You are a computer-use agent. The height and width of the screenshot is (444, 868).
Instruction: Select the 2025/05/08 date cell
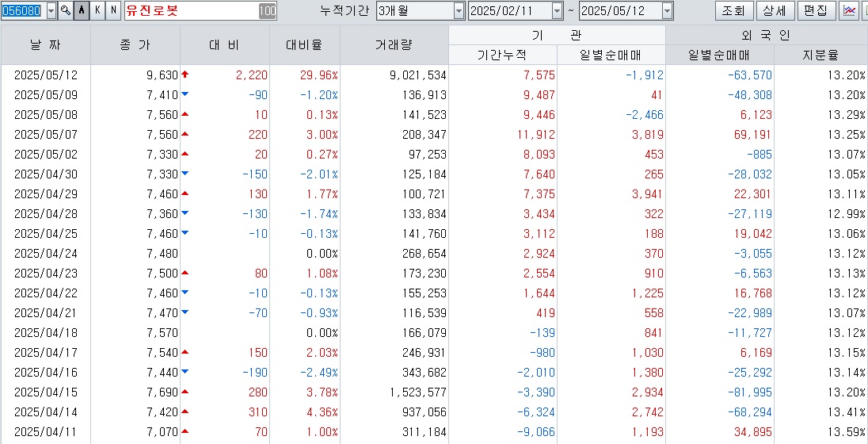[x=46, y=115]
